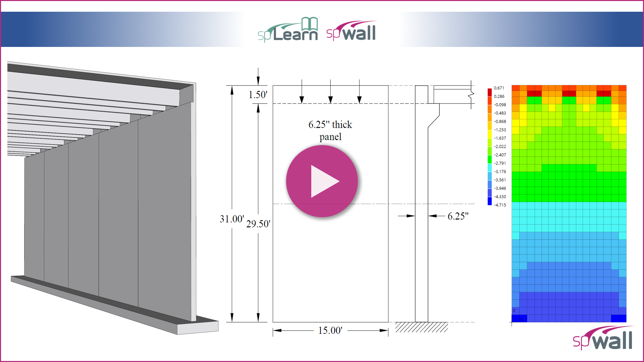
Task: Click the large magenta play button
Action: click(x=322, y=181)
